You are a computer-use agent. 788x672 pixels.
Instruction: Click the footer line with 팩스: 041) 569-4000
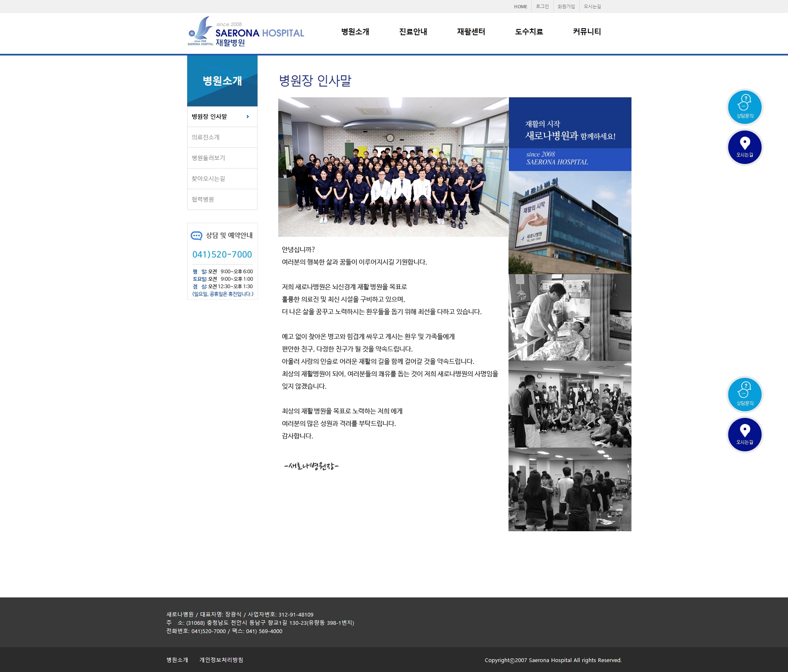point(224,631)
